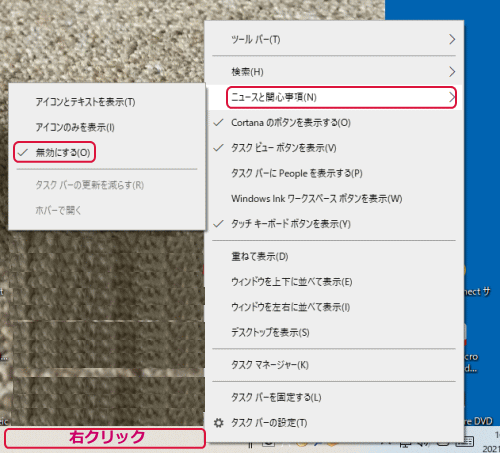
Task: Open the ニュースと関心事項(N) menu entry
Action: pyautogui.click(x=334, y=97)
